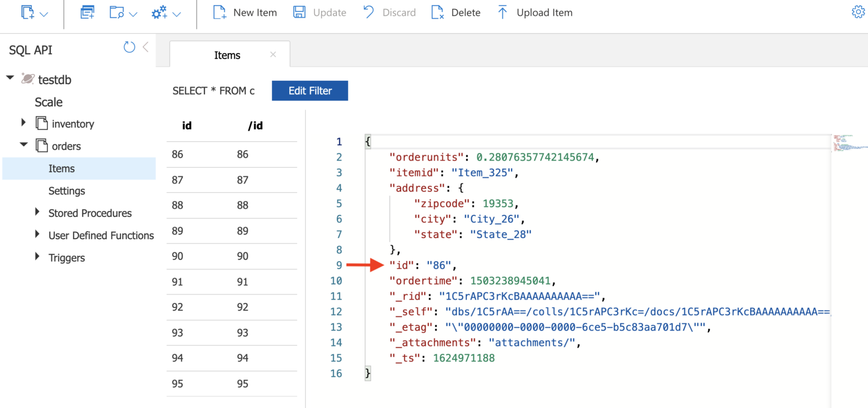
Task: Expand the inventory container
Action: 23,123
